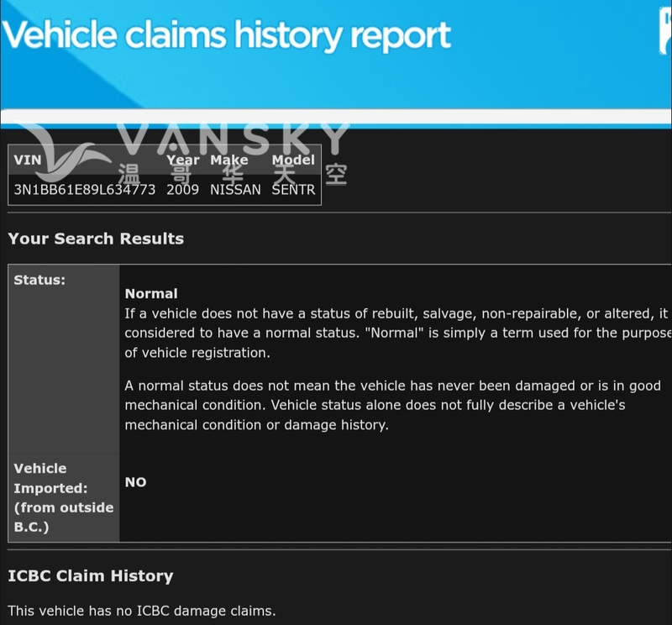
Task: Select the Year column header
Action: [182, 160]
